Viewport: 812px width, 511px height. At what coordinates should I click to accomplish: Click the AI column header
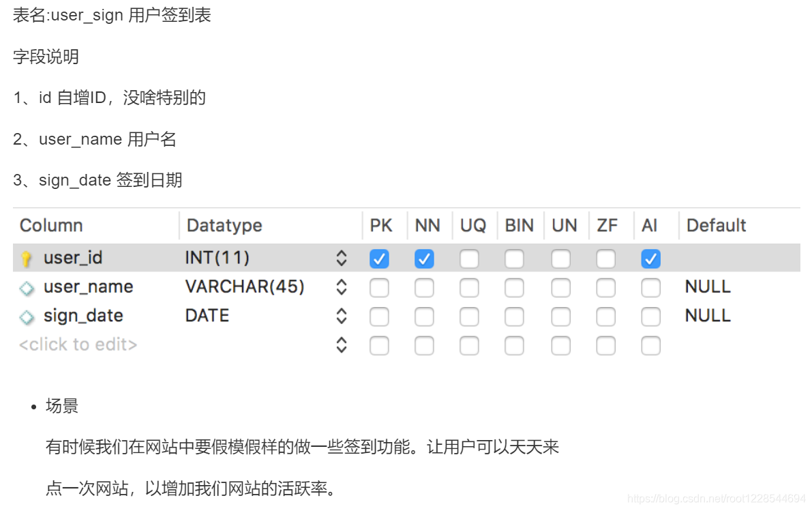(649, 225)
